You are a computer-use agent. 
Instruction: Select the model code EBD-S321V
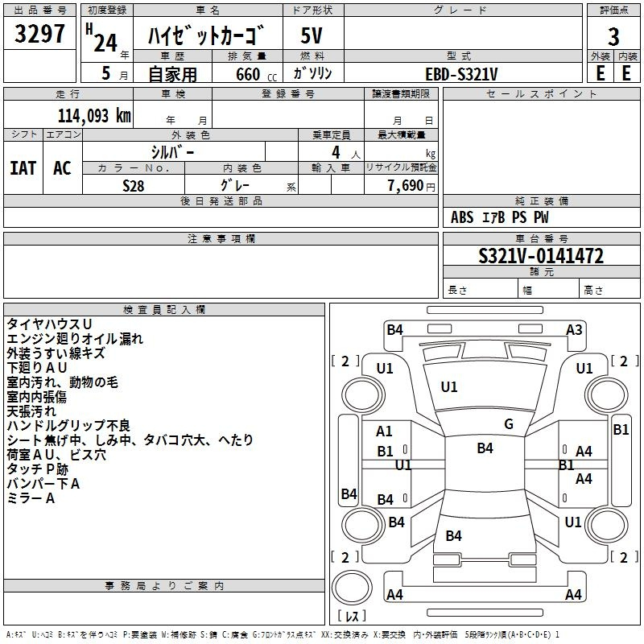coord(461,72)
